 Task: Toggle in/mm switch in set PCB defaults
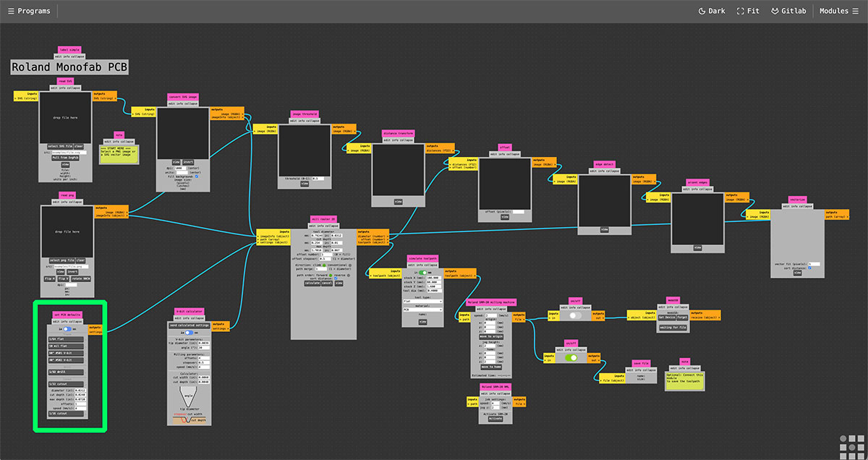click(67, 329)
